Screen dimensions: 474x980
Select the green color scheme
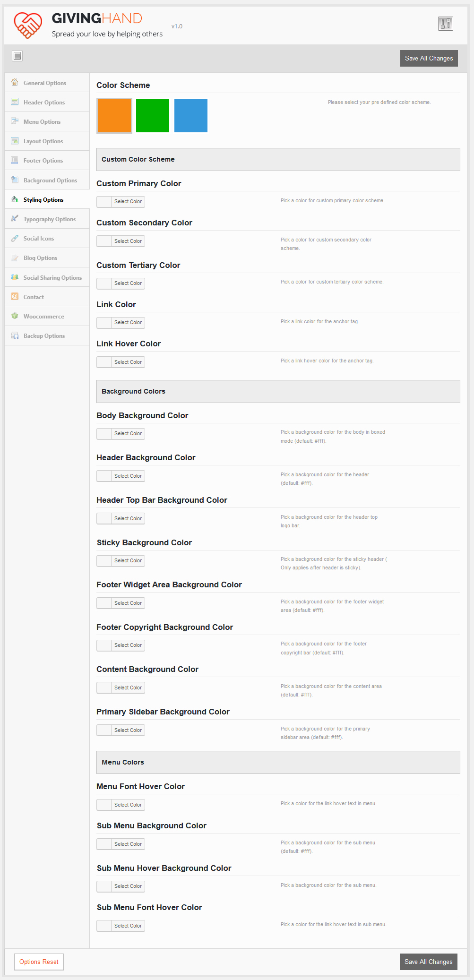click(153, 116)
